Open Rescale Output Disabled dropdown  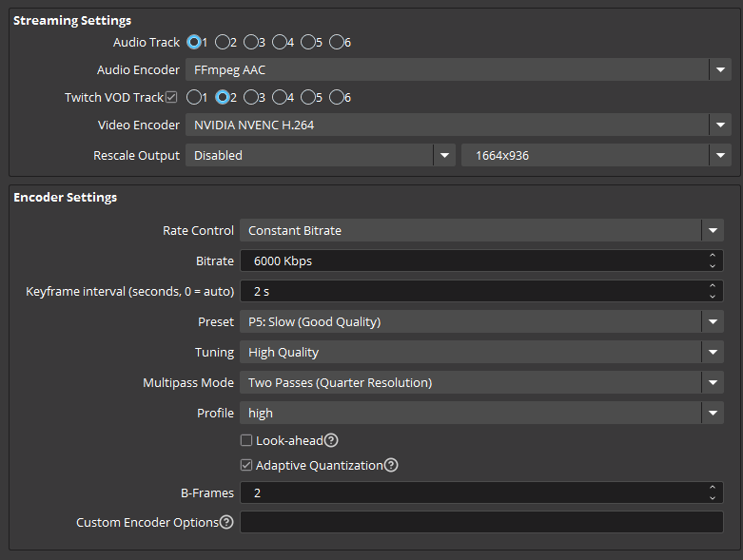(321, 155)
